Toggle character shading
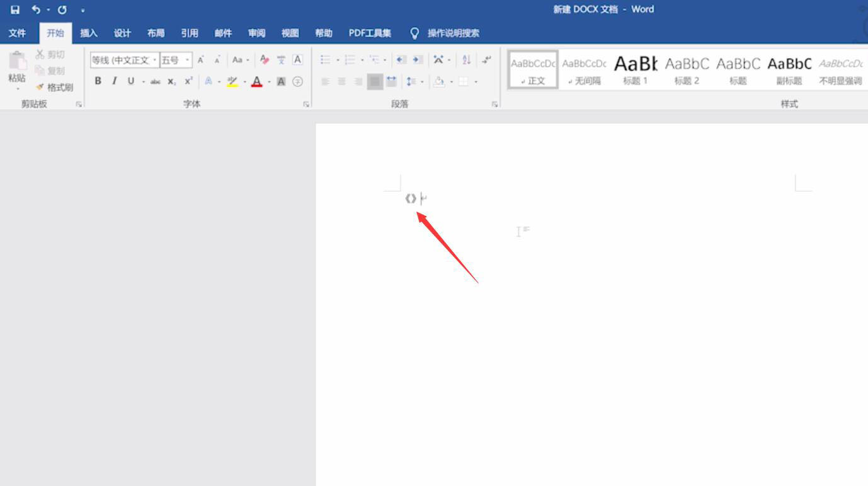 [x=281, y=81]
